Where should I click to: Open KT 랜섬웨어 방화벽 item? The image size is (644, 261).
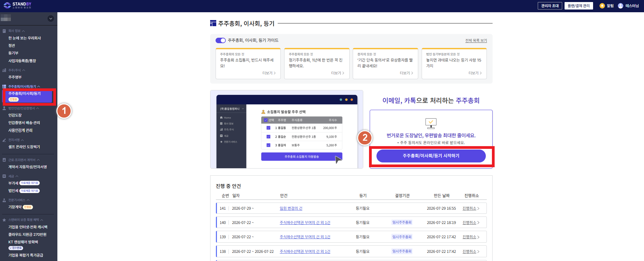[23, 242]
